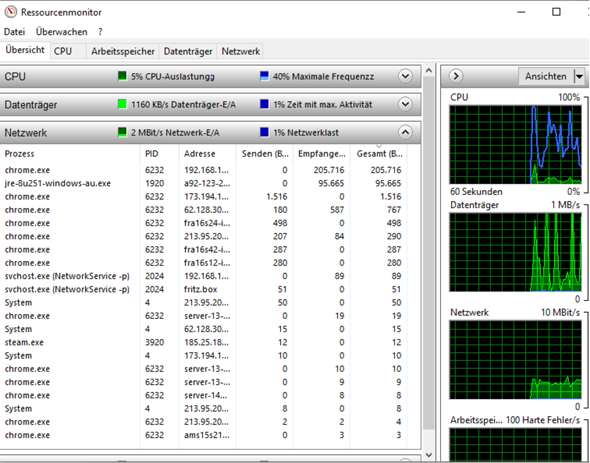
Task: Switch to the Datenträger tab
Action: 188,51
